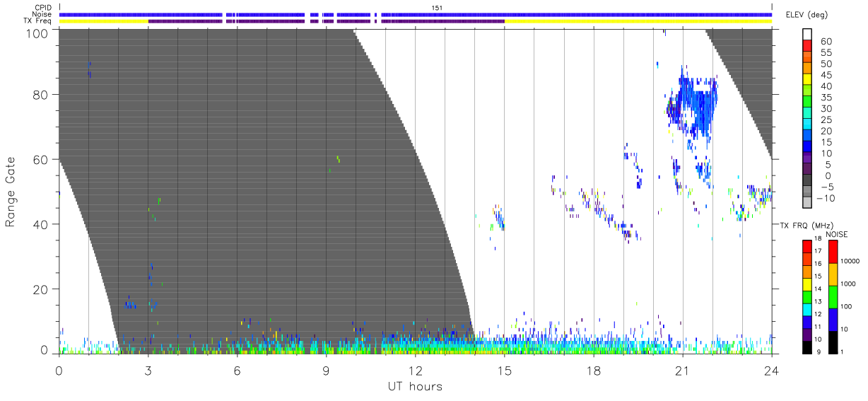The width and height of the screenshot is (868, 401).
Task: Click the yellow 14–15 MHz TX FRQ segment
Action: [807, 284]
